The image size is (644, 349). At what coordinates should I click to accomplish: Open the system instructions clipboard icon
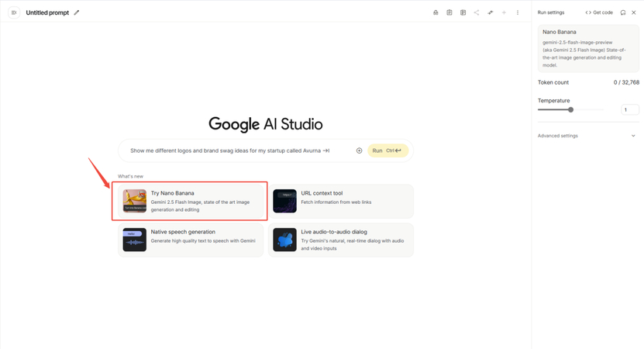pos(449,12)
